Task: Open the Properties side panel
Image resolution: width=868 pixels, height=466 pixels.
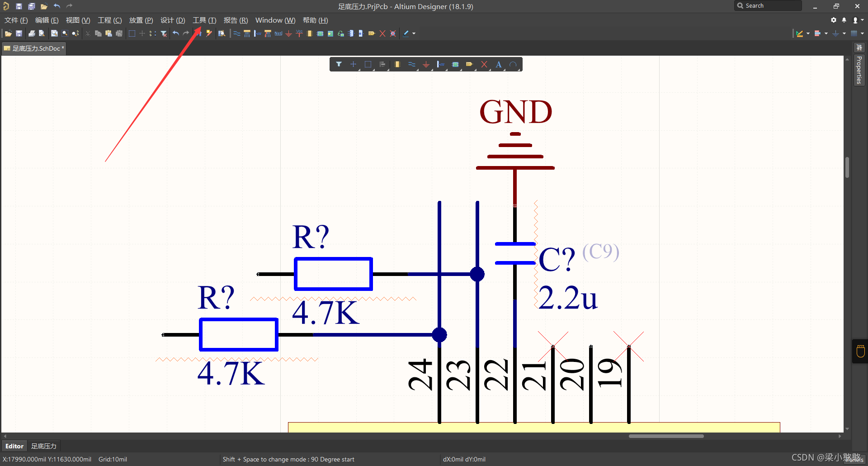Action: (x=859, y=70)
